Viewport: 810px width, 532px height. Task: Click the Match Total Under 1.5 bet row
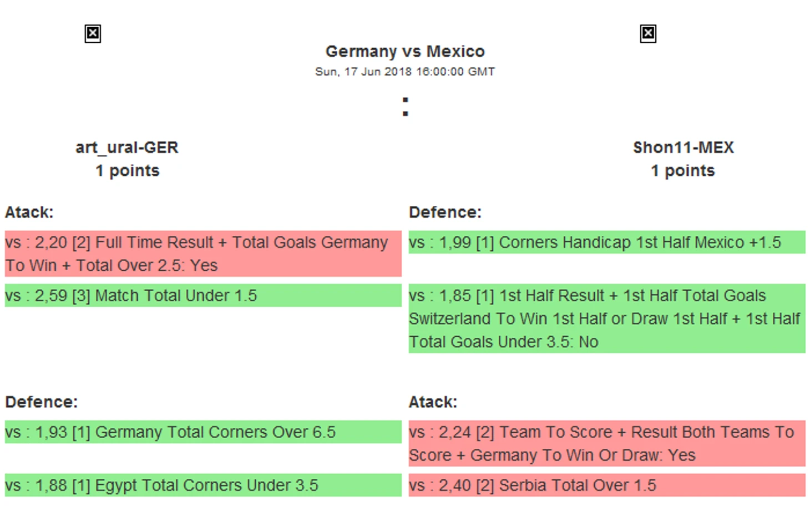tap(202, 296)
